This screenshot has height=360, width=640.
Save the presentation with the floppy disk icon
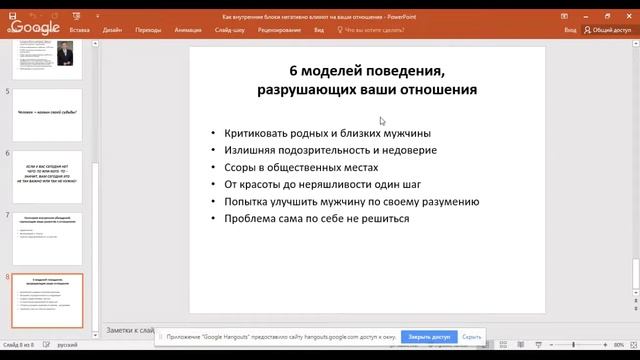click(13, 16)
